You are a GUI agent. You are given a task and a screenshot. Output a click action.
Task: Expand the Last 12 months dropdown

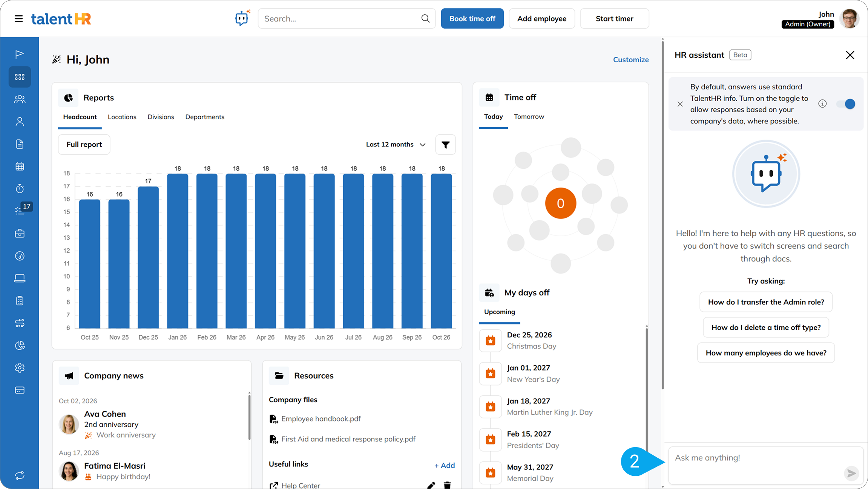pos(396,145)
